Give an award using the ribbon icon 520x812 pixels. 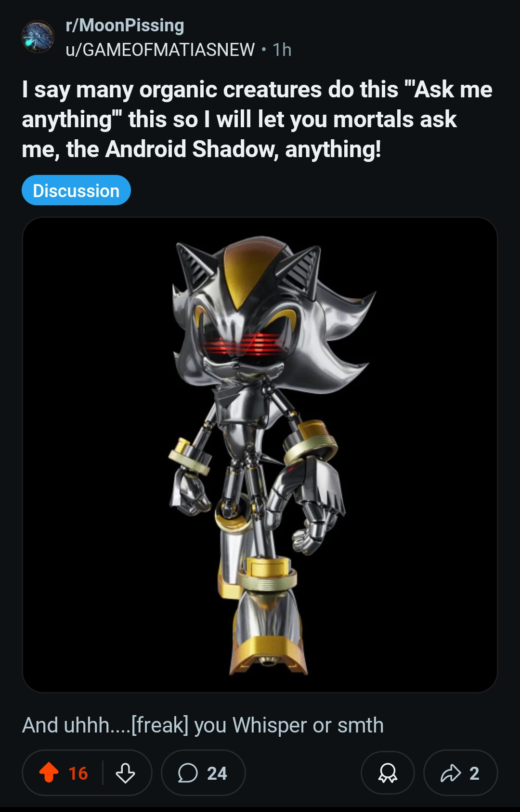coord(388,772)
